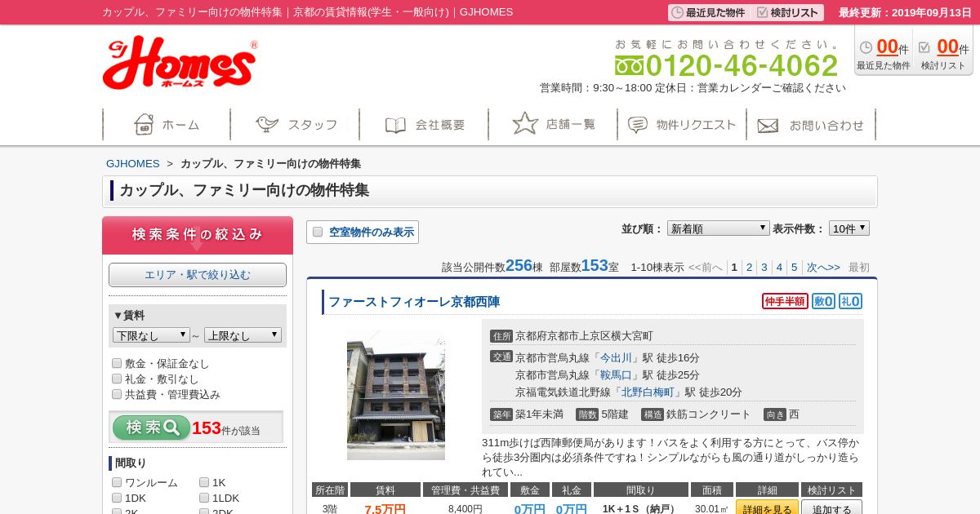The image size is (980, 514).
Task: Click 北野白梅町 station link
Action: pyautogui.click(x=648, y=392)
